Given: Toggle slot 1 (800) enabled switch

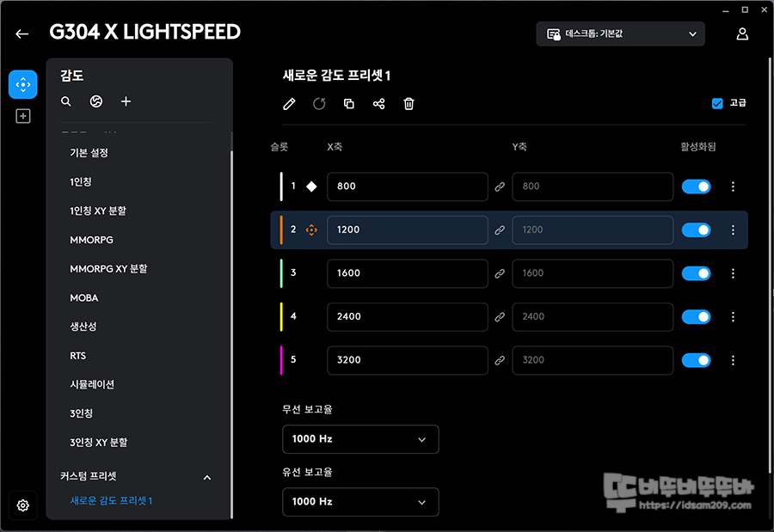Looking at the screenshot, I should (x=696, y=187).
